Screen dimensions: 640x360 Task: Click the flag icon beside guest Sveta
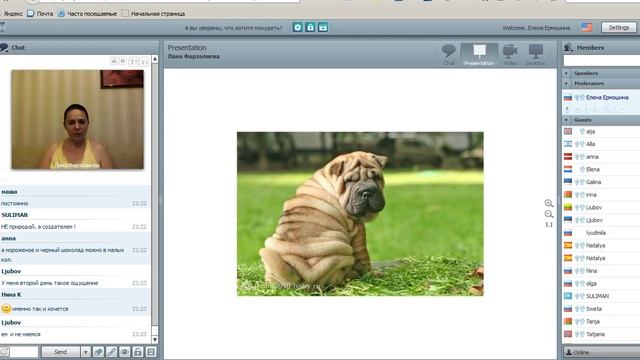click(568, 309)
